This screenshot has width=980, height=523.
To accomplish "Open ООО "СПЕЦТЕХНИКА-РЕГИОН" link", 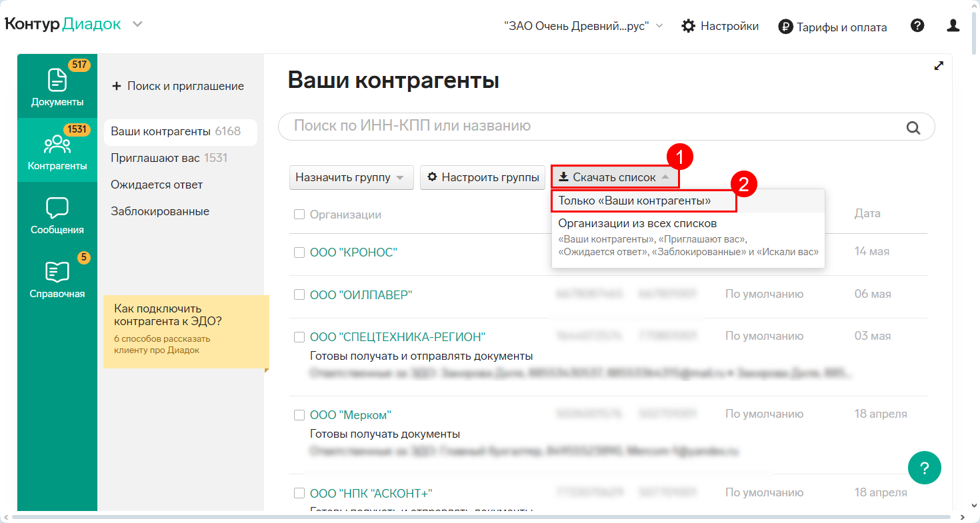I will click(398, 336).
